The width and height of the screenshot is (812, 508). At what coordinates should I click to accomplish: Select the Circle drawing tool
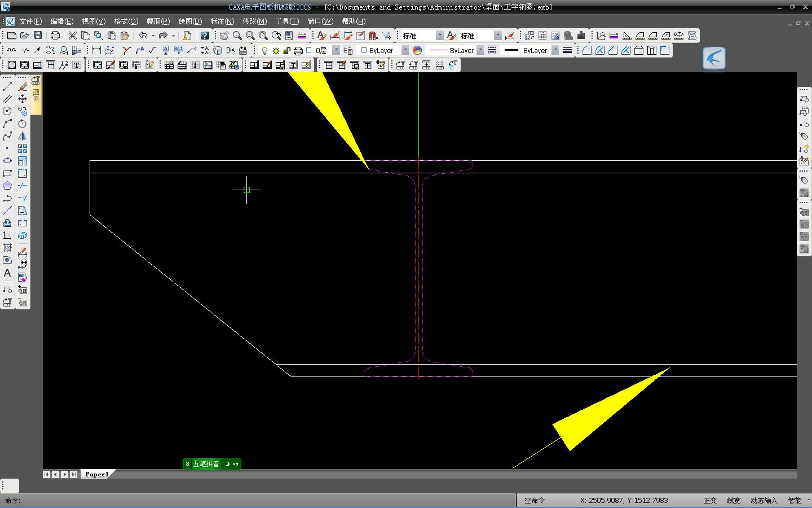point(7,111)
